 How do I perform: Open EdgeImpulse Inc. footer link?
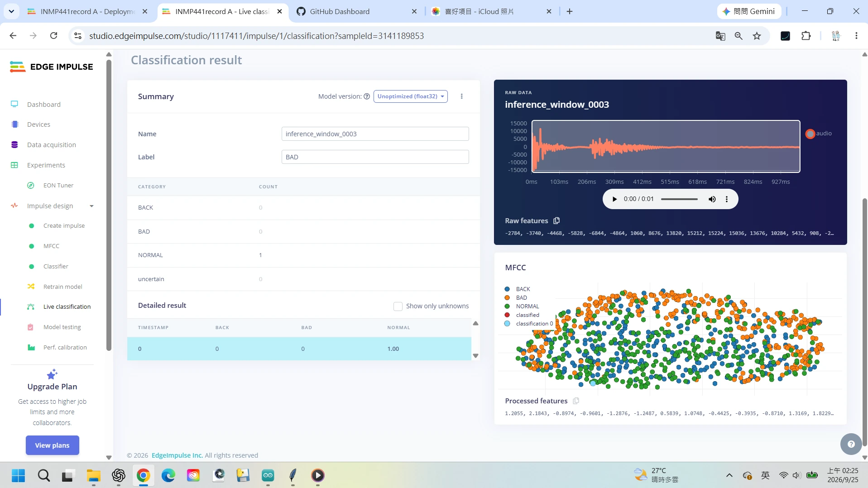pos(177,455)
